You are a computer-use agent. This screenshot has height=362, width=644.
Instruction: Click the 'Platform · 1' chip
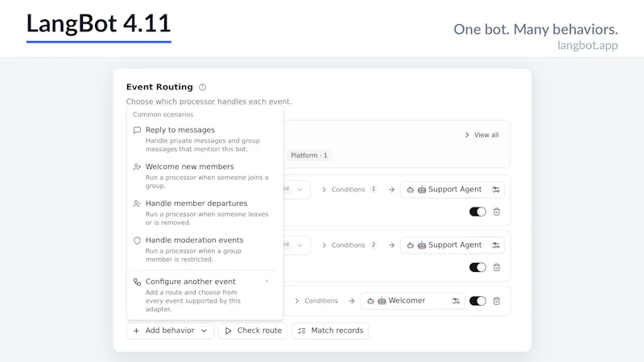pyautogui.click(x=309, y=155)
